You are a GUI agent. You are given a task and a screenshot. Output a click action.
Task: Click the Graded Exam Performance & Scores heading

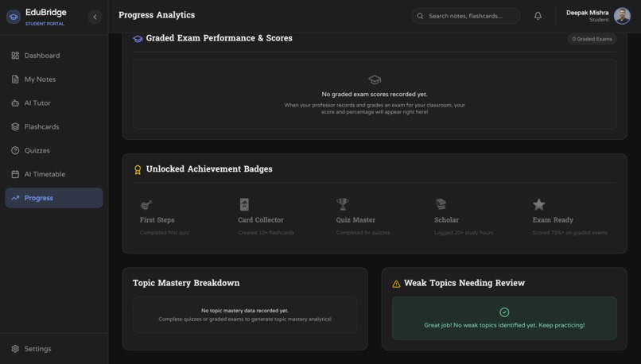pos(219,38)
